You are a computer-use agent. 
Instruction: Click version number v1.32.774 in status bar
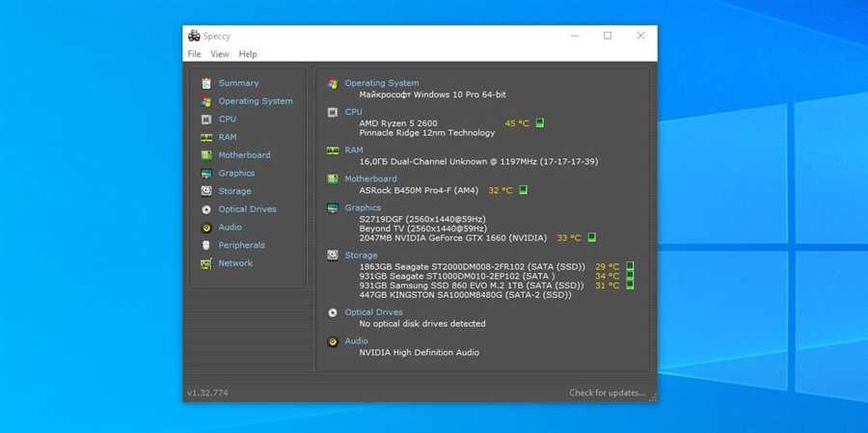[x=207, y=392]
